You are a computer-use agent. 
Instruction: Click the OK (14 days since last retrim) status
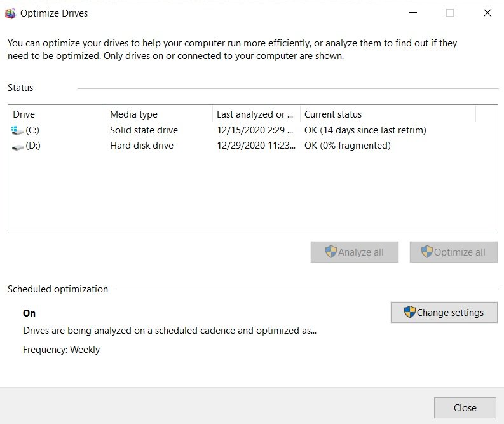(365, 130)
